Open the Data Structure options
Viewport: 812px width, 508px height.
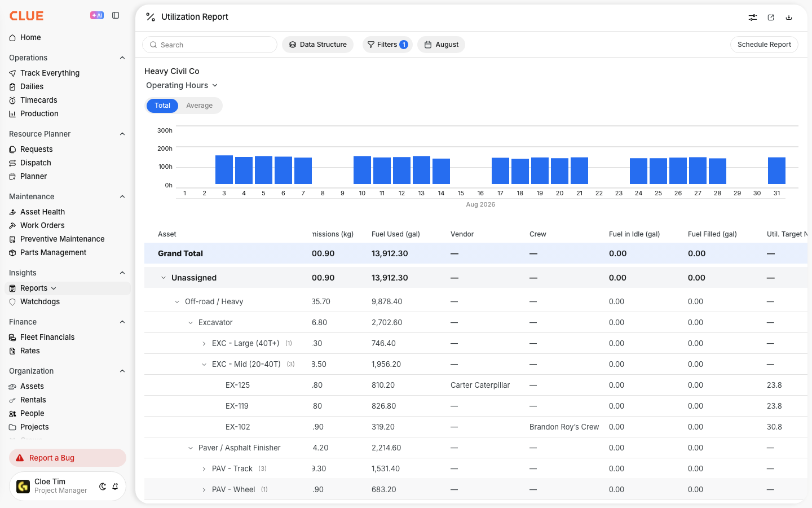click(317, 45)
